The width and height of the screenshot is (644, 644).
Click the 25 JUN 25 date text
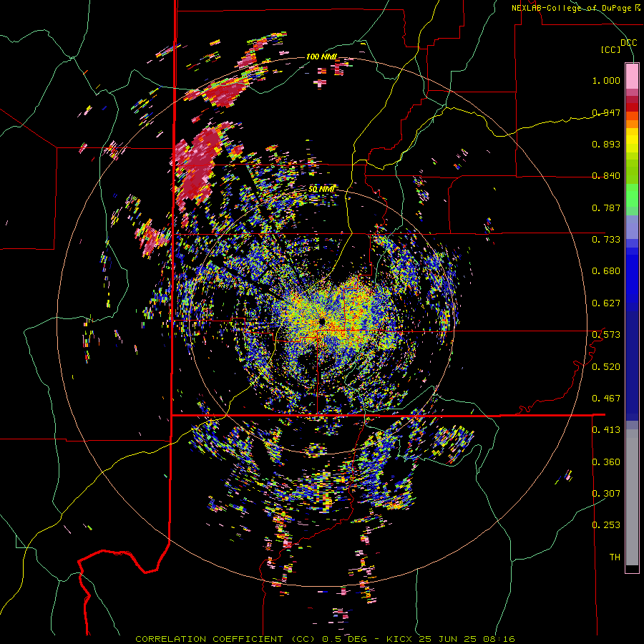448,639
